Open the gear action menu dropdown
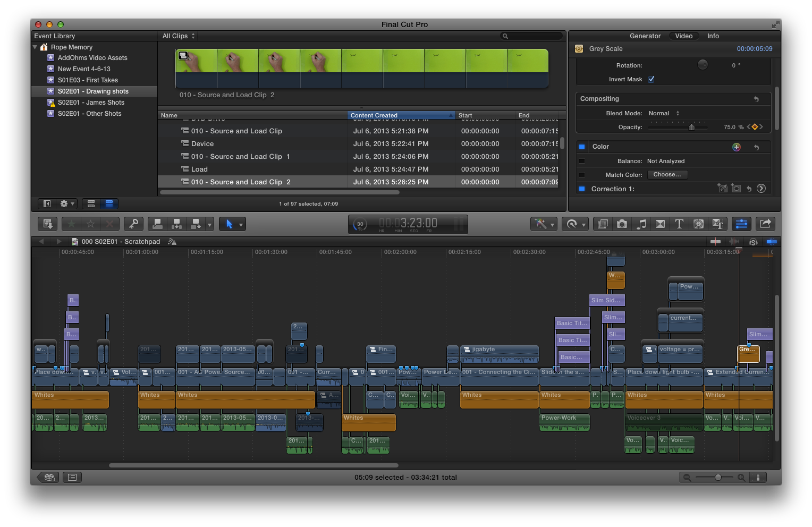The height and width of the screenshot is (527, 812). coord(67,203)
